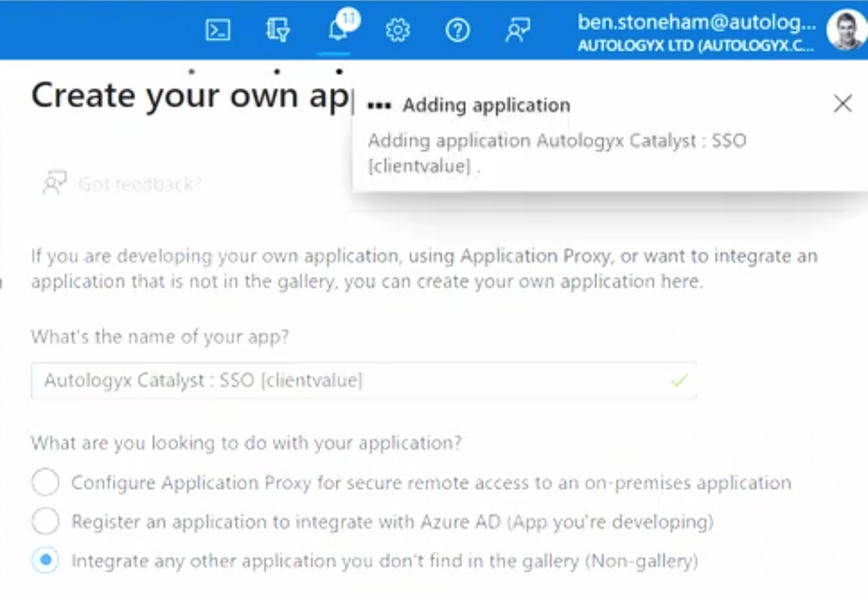Click the AUTOLOGYX LTD directory name

point(695,46)
